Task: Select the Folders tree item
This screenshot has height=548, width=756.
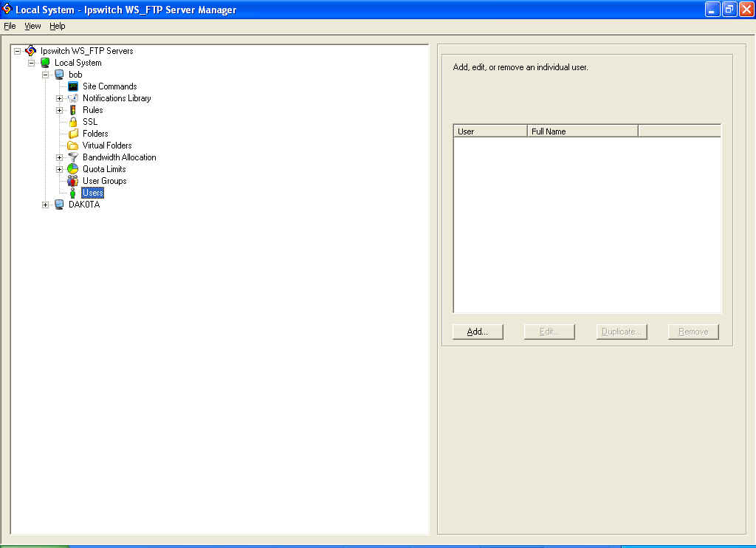Action: (95, 134)
